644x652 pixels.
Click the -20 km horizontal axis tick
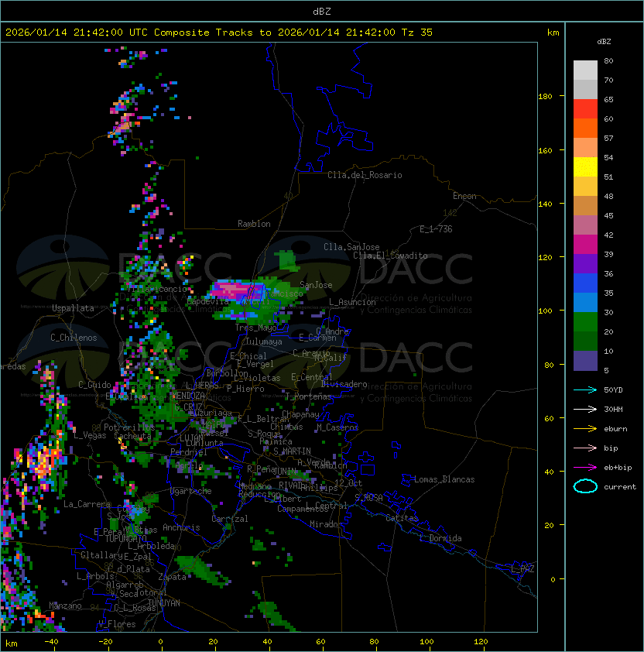click(105, 642)
